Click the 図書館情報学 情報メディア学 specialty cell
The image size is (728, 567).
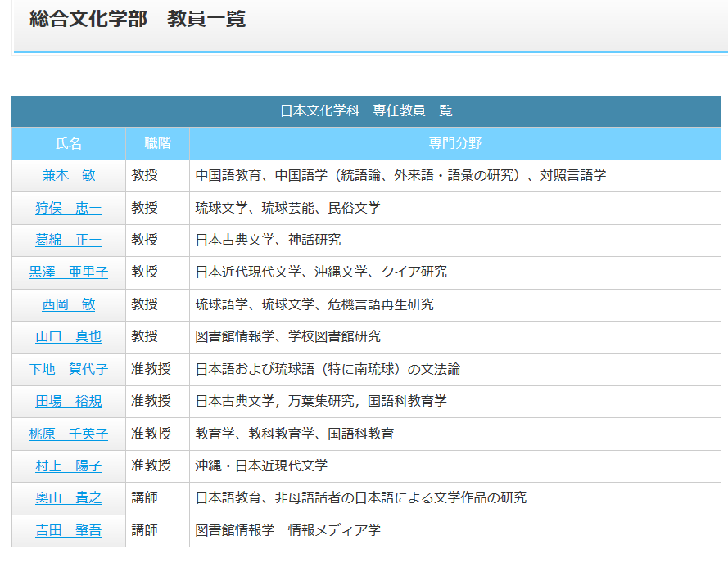288,530
